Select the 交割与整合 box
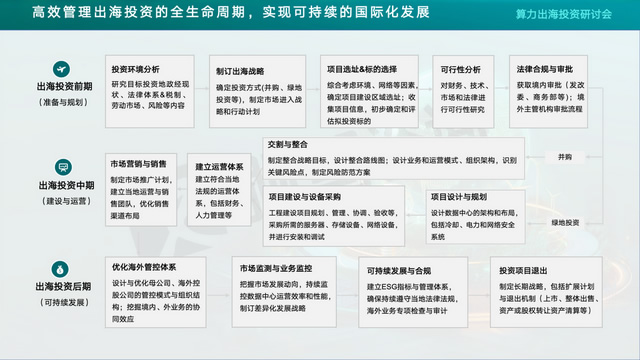This screenshot has width=640, height=360. point(394,158)
